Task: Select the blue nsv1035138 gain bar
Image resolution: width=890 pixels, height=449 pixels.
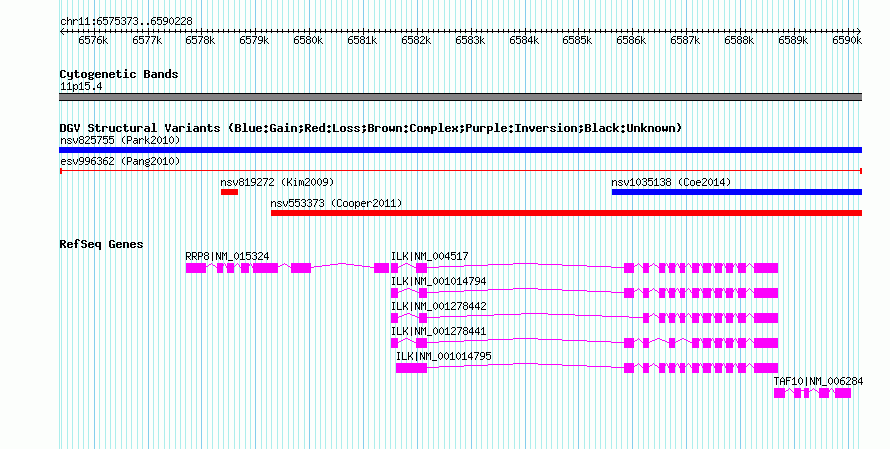Action: pos(737,192)
